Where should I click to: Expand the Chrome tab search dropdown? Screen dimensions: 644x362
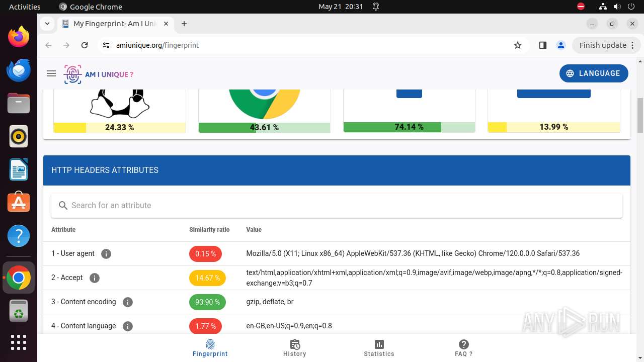click(47, 24)
